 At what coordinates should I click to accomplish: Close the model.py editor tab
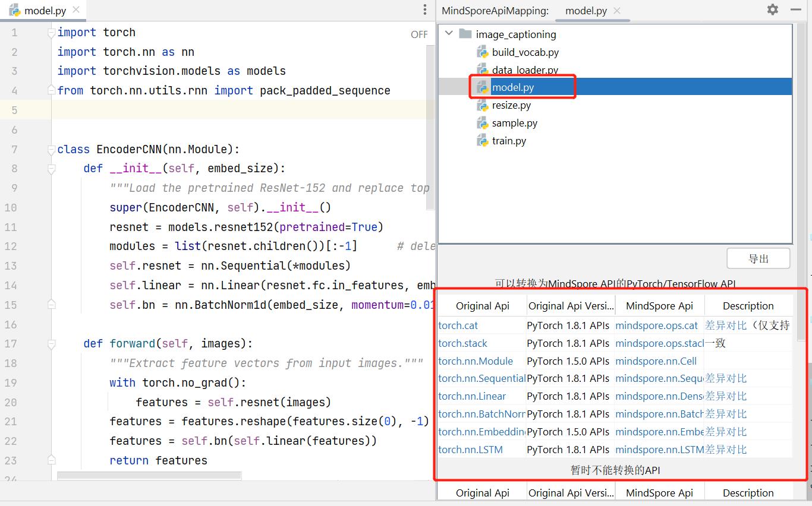75,10
